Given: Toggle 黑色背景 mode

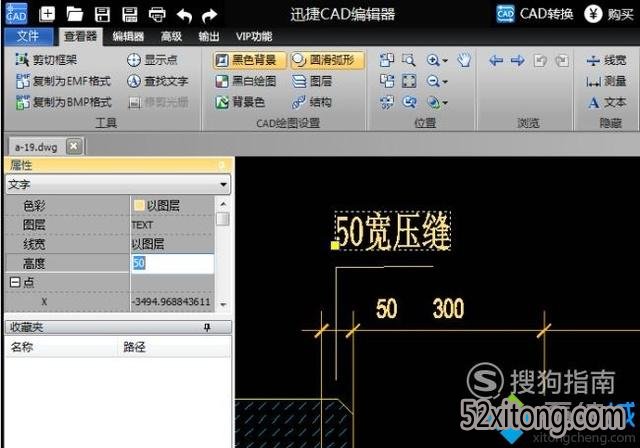Looking at the screenshot, I should [249, 60].
